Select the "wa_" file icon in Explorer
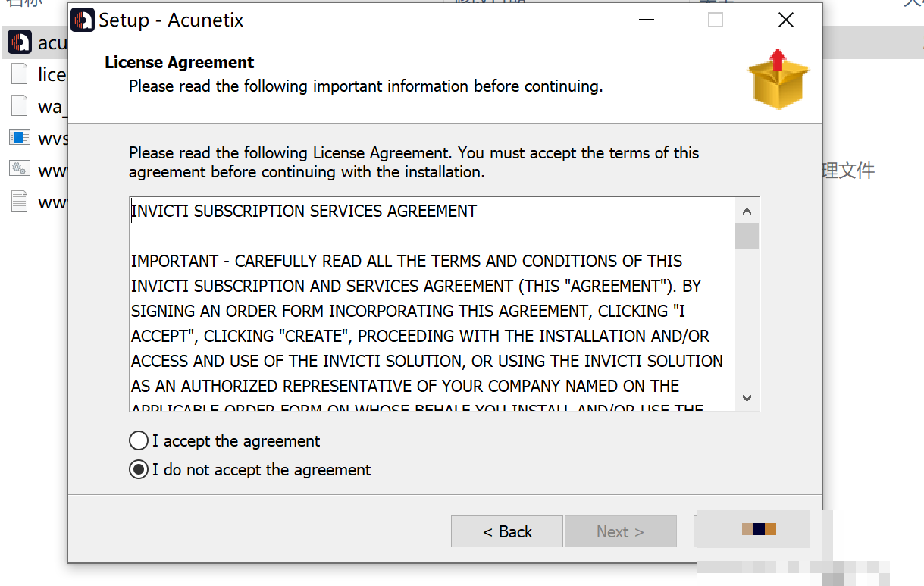 pos(20,106)
